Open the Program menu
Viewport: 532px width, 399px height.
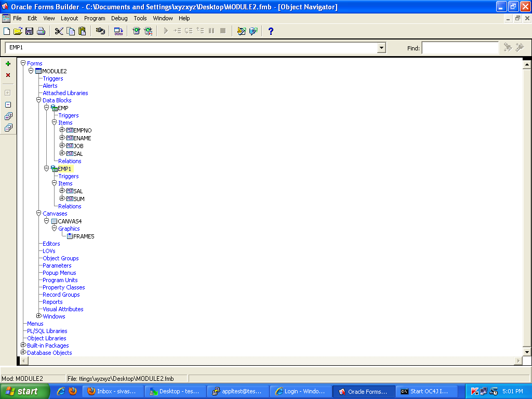pyautogui.click(x=95, y=18)
